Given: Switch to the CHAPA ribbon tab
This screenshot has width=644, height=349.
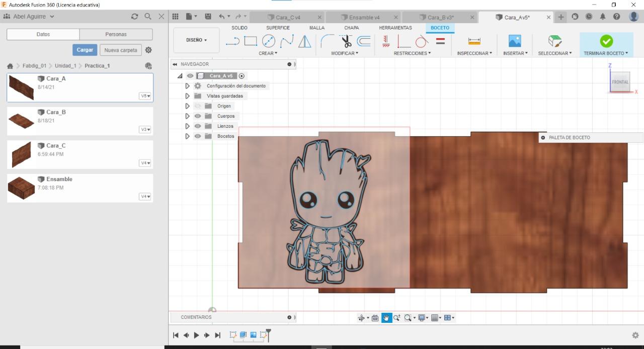Looking at the screenshot, I should (x=352, y=28).
